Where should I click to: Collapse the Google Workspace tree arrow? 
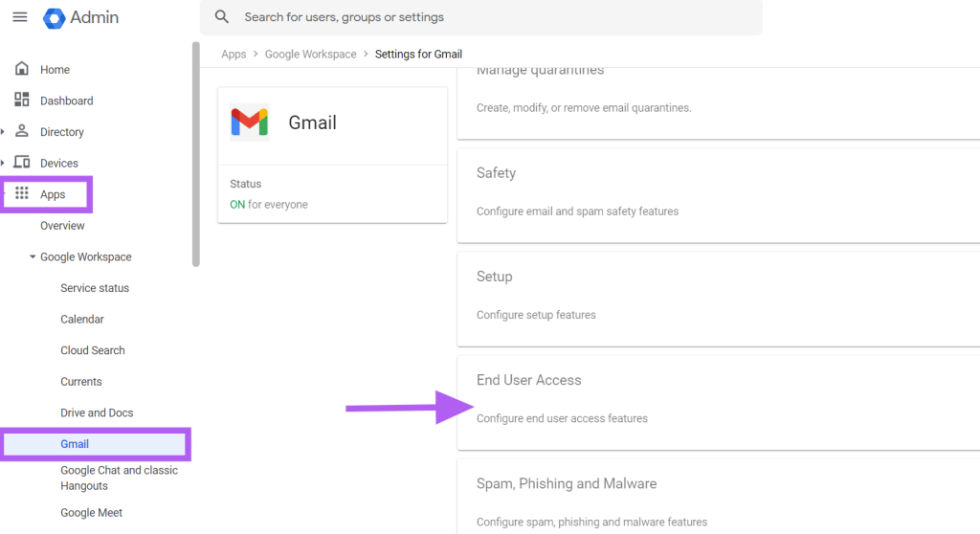(33, 256)
